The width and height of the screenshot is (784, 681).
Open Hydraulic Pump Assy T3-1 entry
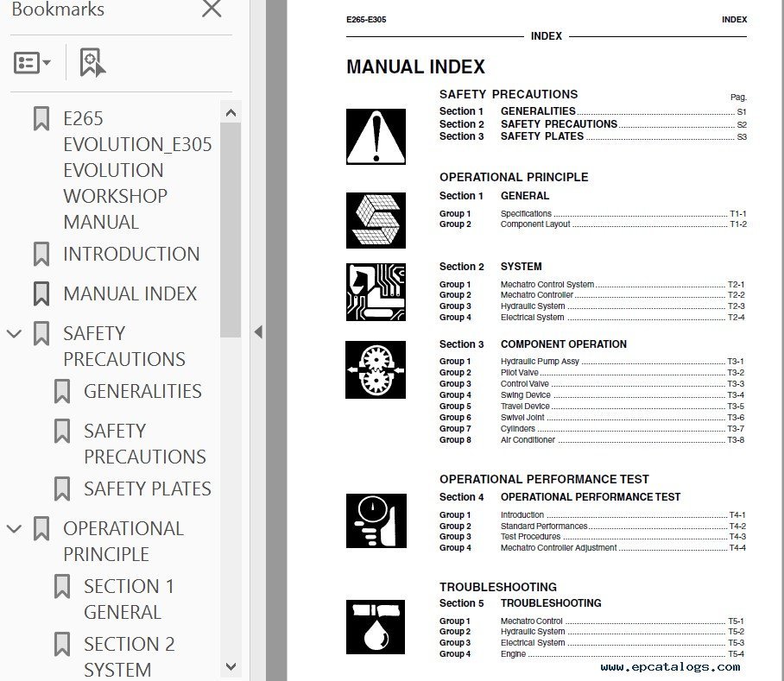(592, 362)
